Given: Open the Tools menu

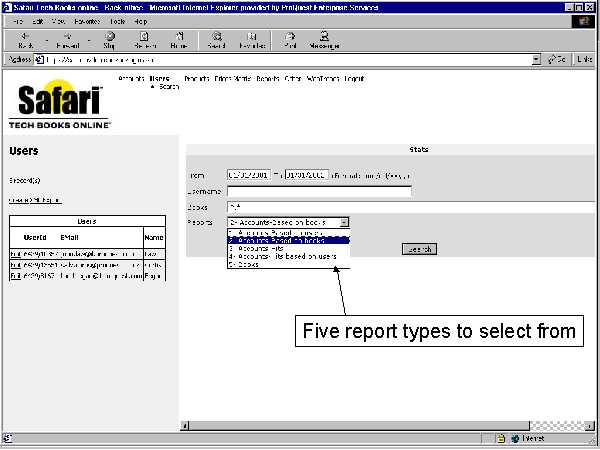Looking at the screenshot, I should [x=117, y=21].
